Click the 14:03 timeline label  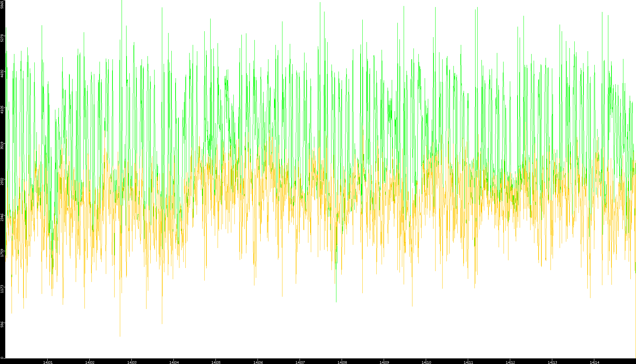132,362
